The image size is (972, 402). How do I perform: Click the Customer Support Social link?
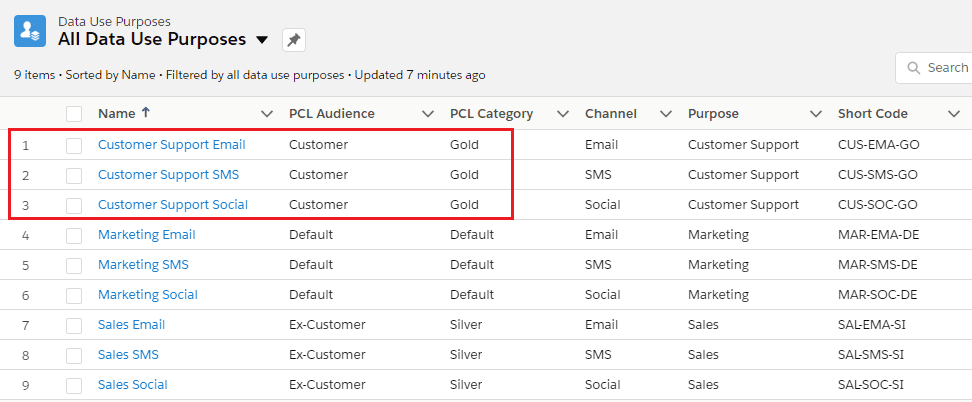click(172, 205)
